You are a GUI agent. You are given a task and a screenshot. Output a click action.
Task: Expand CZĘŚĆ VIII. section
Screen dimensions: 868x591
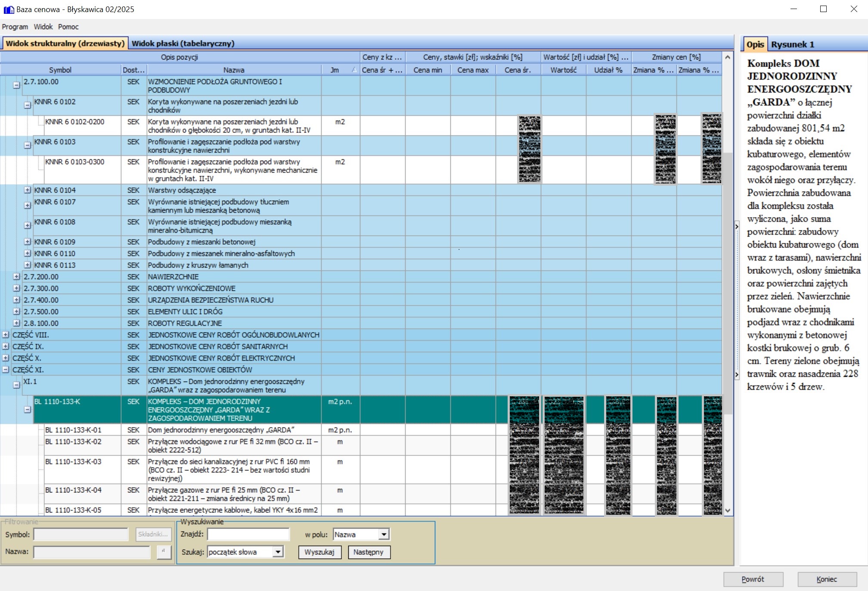(x=6, y=335)
